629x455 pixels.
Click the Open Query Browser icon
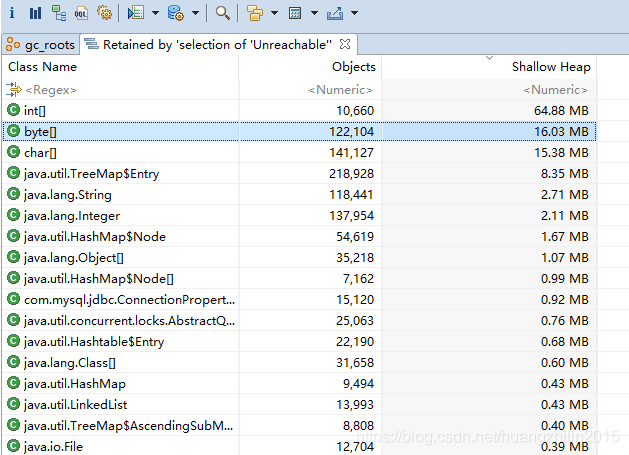175,13
